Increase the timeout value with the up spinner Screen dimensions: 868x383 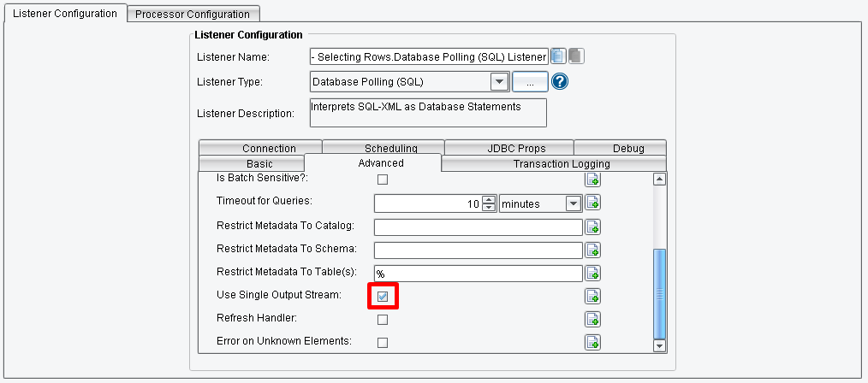tap(489, 199)
